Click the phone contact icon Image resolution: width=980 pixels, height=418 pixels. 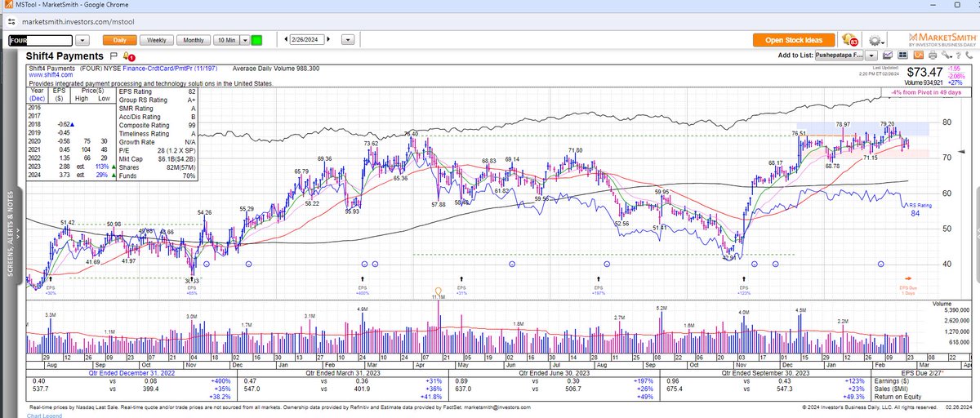point(968,56)
